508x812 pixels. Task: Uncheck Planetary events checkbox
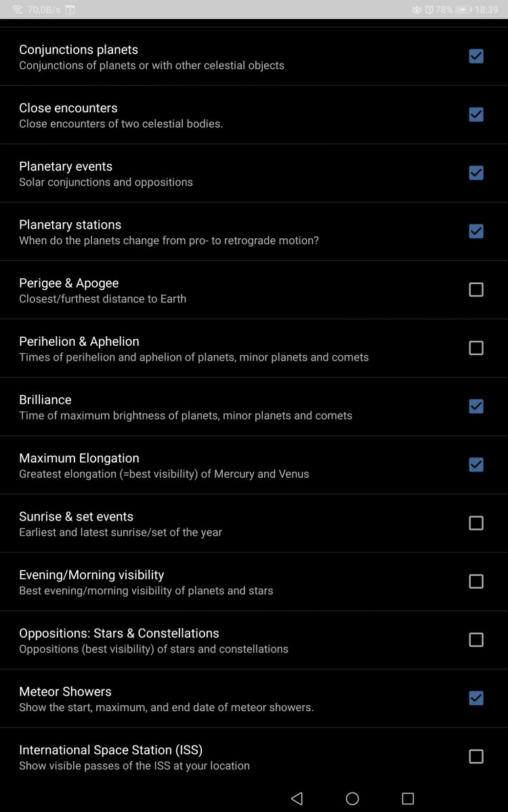pos(476,173)
